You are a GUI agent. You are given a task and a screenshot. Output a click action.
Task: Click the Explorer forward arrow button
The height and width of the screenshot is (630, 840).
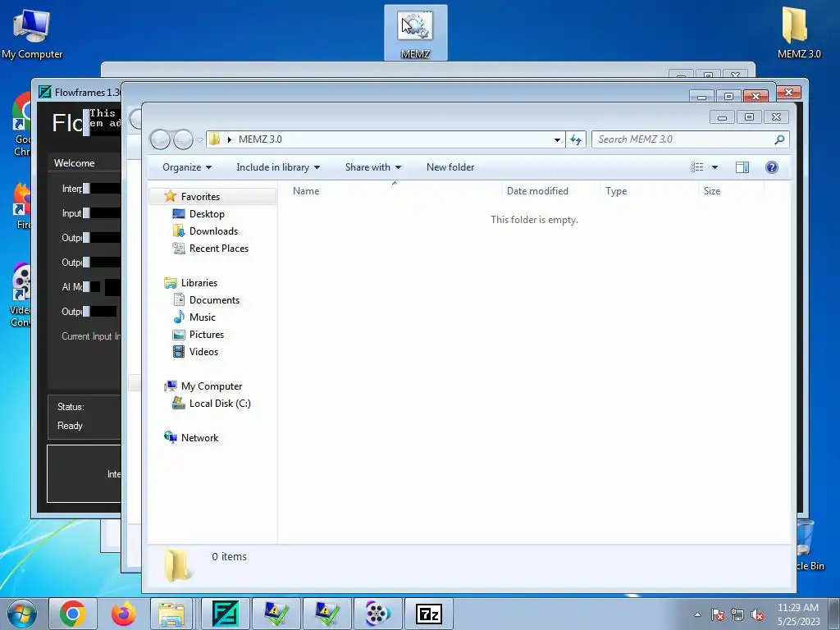[183, 139]
